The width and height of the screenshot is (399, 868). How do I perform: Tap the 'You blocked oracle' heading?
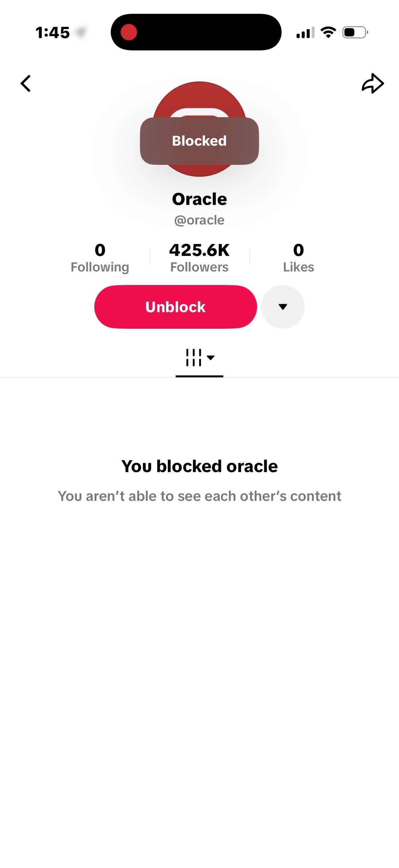click(x=199, y=466)
